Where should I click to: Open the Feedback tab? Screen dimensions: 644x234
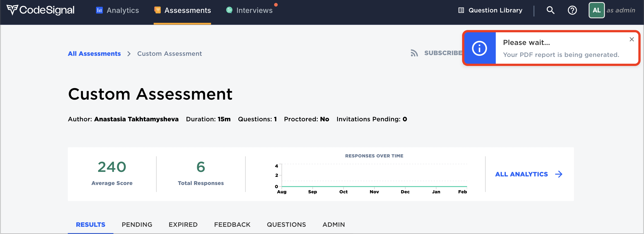(232, 225)
